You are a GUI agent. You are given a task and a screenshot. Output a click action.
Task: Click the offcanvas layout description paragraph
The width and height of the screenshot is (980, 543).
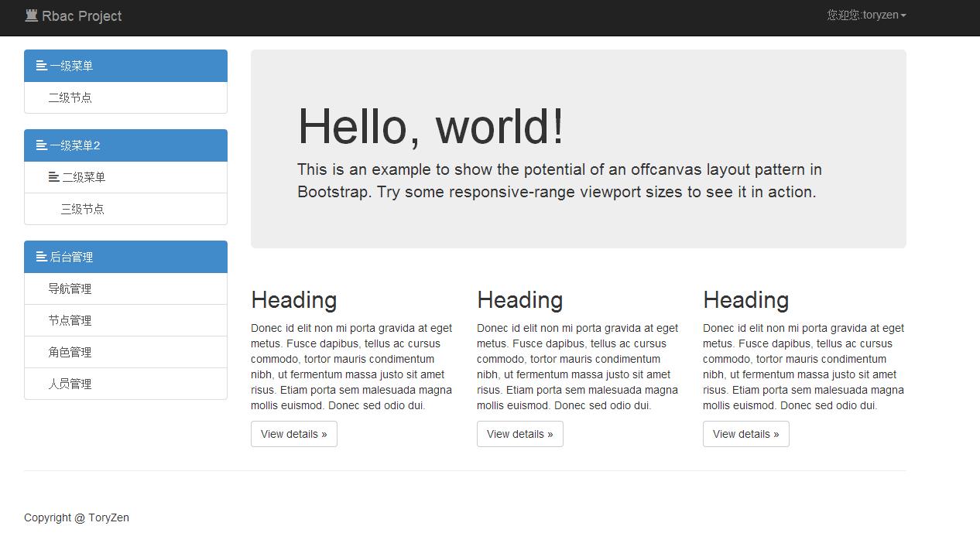coord(560,180)
